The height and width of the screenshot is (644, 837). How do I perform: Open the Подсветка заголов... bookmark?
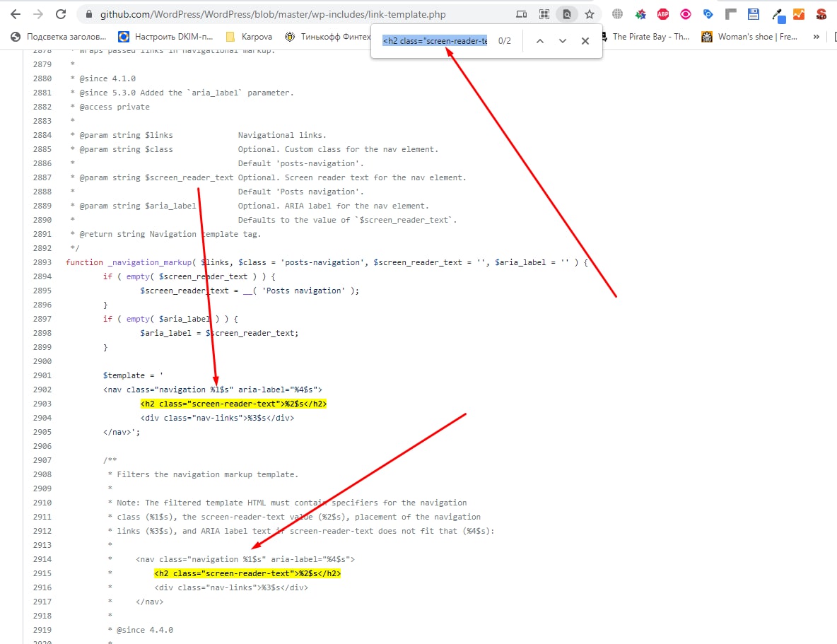coord(58,37)
